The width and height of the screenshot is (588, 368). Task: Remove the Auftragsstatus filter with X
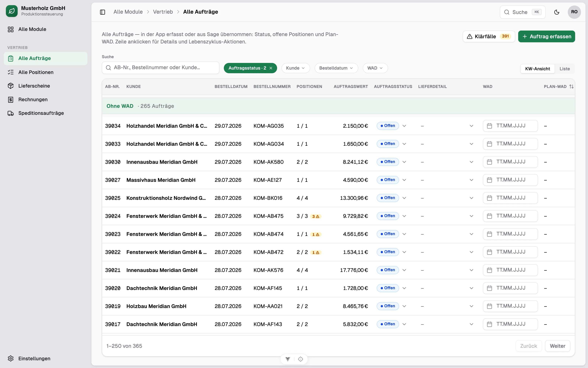(271, 68)
